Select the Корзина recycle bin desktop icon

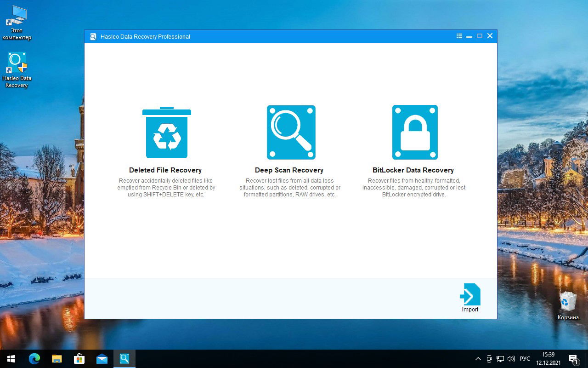tap(568, 306)
